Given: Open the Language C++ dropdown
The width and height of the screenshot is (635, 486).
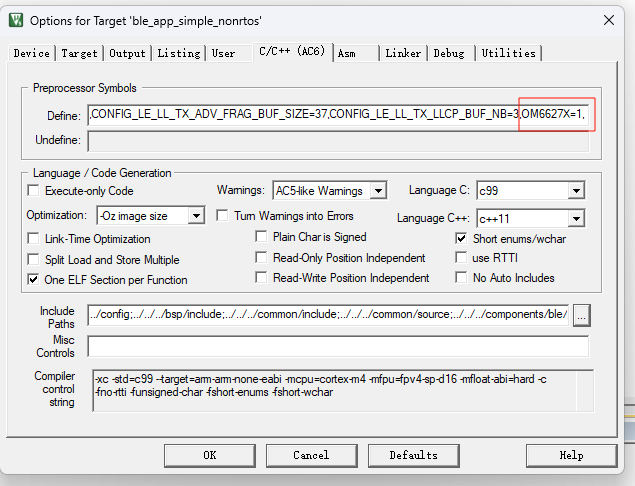Looking at the screenshot, I should point(575,217).
